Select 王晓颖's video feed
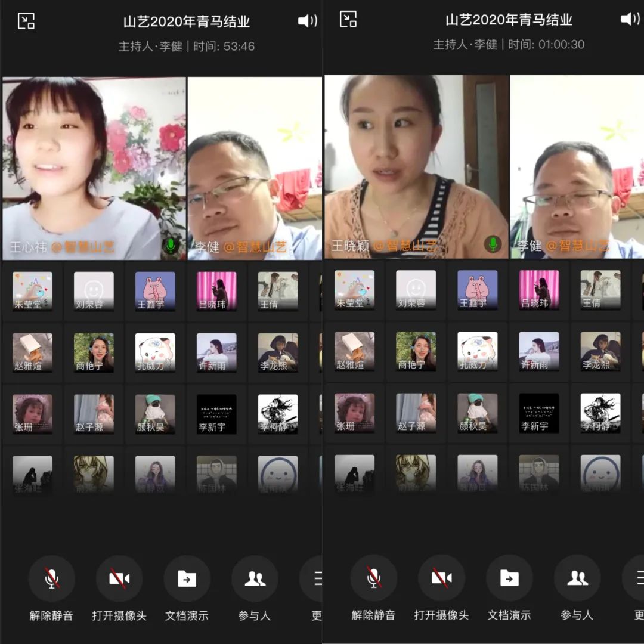 coord(416,167)
